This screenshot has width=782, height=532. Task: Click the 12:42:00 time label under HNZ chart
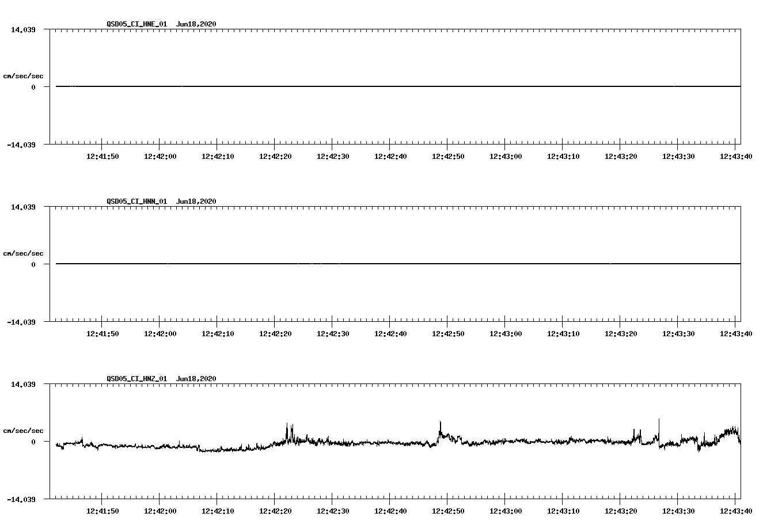pyautogui.click(x=160, y=511)
